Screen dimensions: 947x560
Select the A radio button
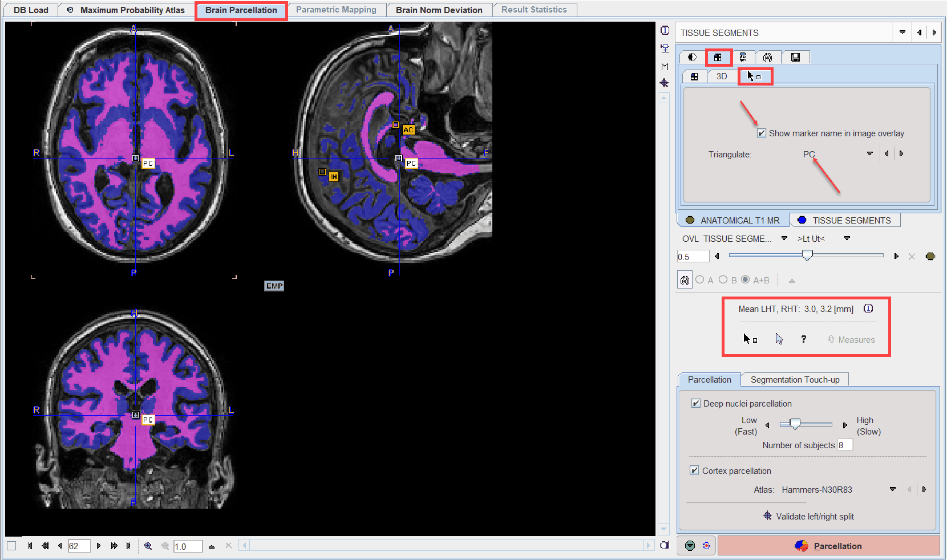coord(700,279)
